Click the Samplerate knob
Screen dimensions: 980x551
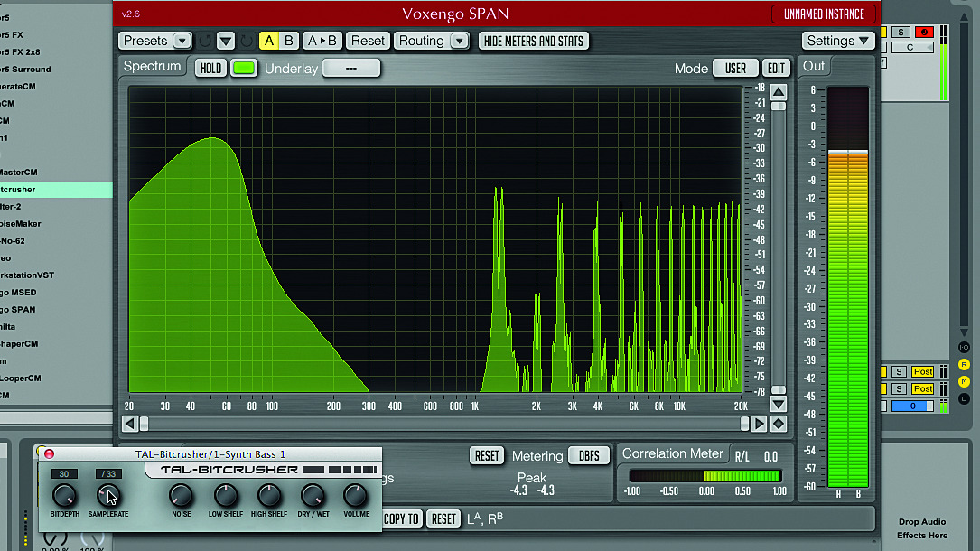108,496
